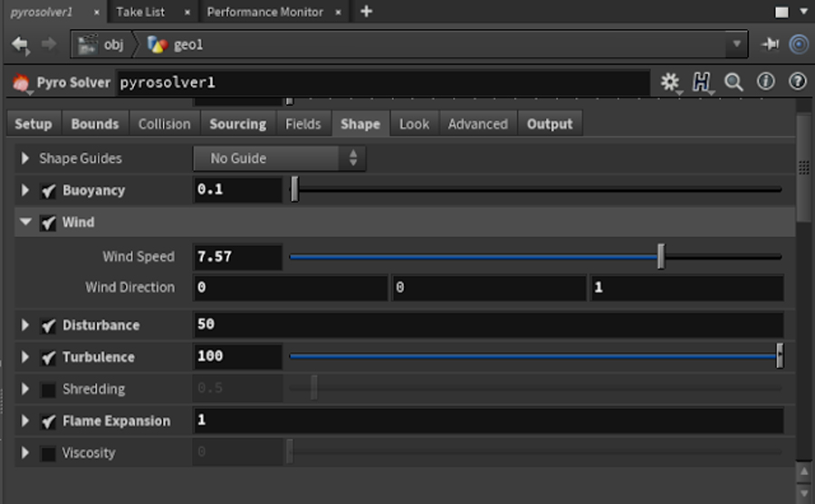Click the back navigation arrow icon

point(20,44)
